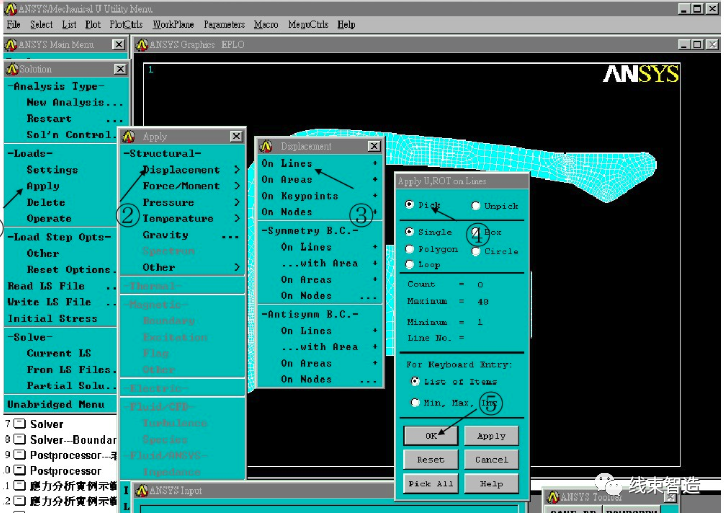Select Current LS under Solve

[59, 353]
